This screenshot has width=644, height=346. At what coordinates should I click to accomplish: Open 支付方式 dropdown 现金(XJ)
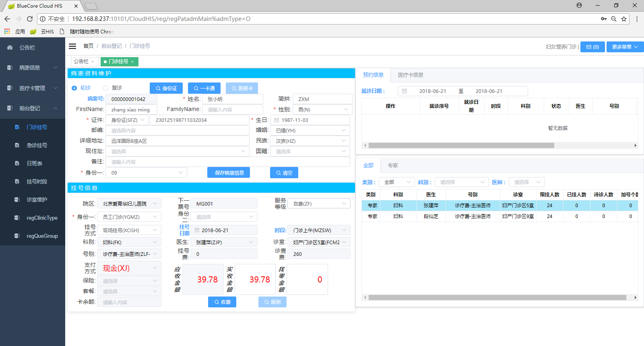(129, 268)
